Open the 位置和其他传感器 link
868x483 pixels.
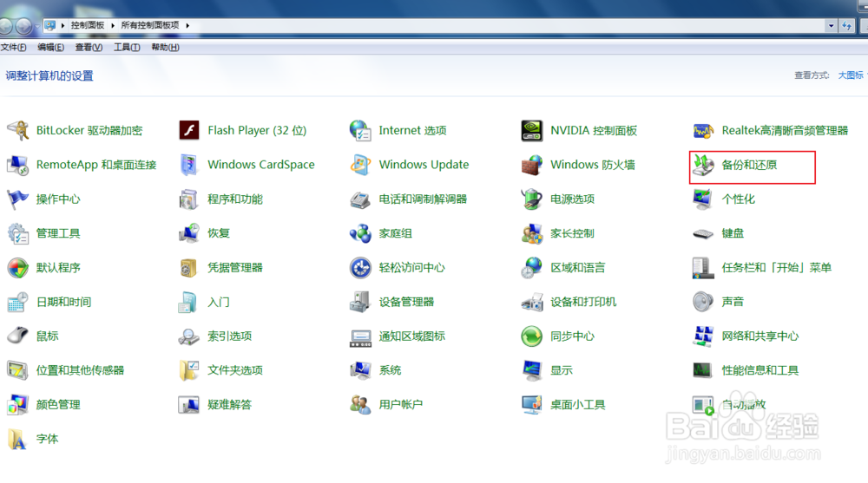pyautogui.click(x=80, y=370)
